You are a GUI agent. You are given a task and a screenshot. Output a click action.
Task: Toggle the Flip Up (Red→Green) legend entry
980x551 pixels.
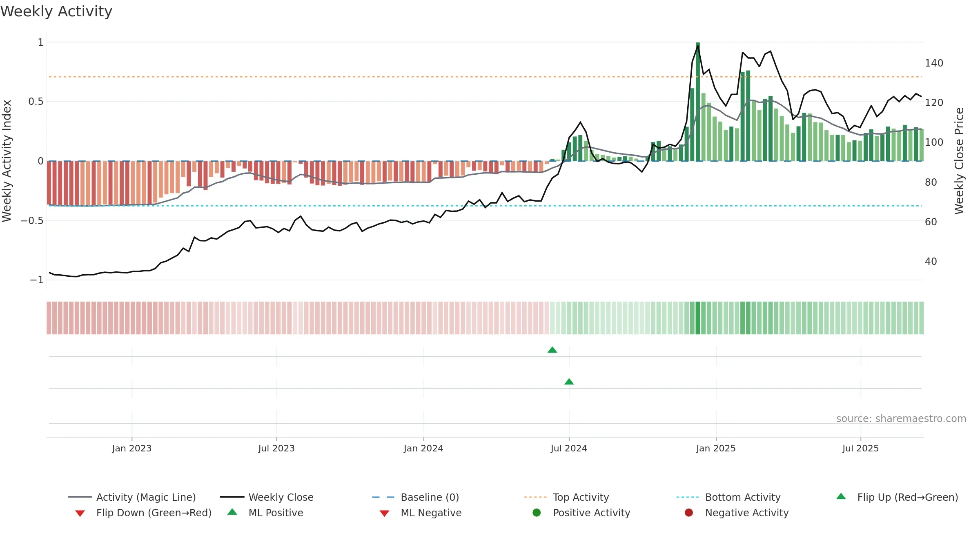897,497
